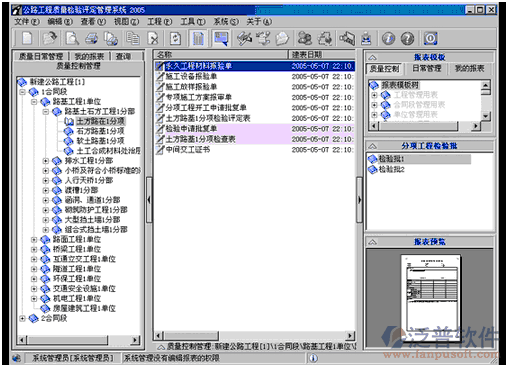Click the left tree horizontal scrollbar right arrow
The width and height of the screenshot is (511, 370).
pyautogui.click(x=135, y=340)
